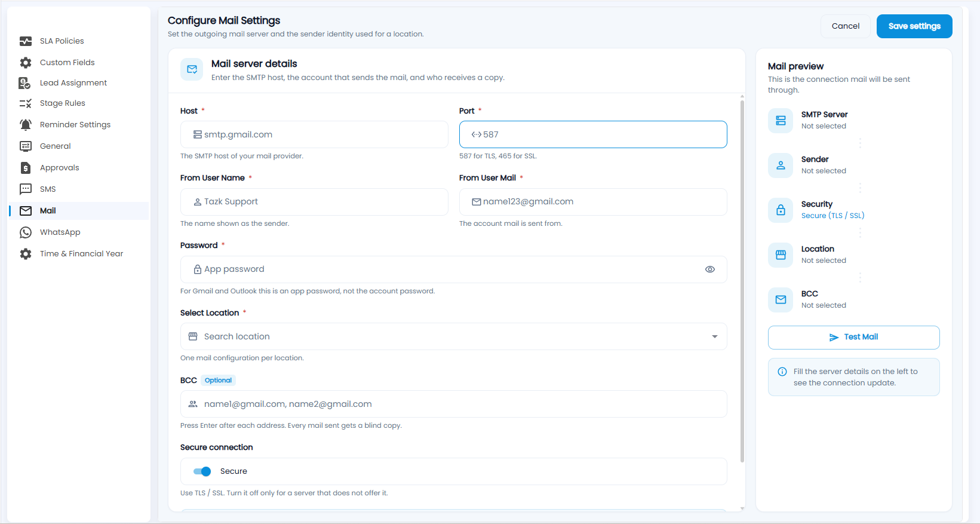Image resolution: width=980 pixels, height=524 pixels.
Task: Focus the From User Name field
Action: pyautogui.click(x=314, y=202)
